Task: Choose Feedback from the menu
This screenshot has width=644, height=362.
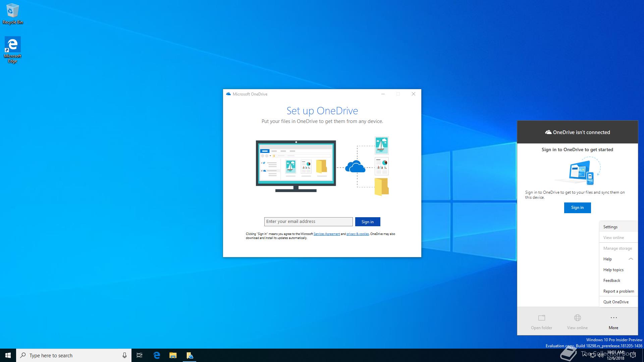Action: tap(618, 281)
